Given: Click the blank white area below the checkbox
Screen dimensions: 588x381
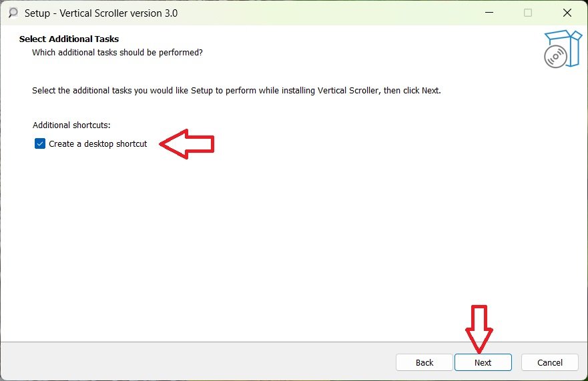Looking at the screenshot, I should [x=267, y=240].
